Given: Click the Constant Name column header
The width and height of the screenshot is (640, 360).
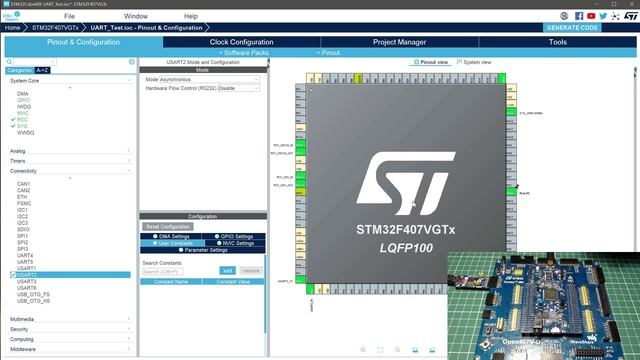Looking at the screenshot, I should click(x=171, y=282).
